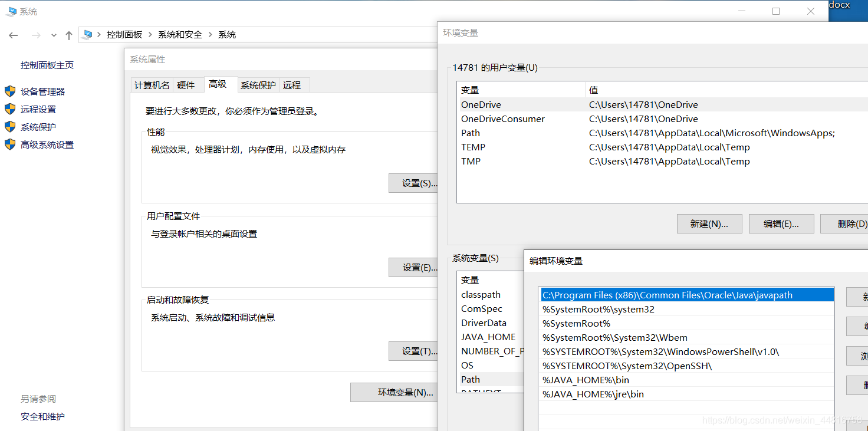The width and height of the screenshot is (868, 431).
Task: Click the Up one level arrow
Action: [69, 35]
